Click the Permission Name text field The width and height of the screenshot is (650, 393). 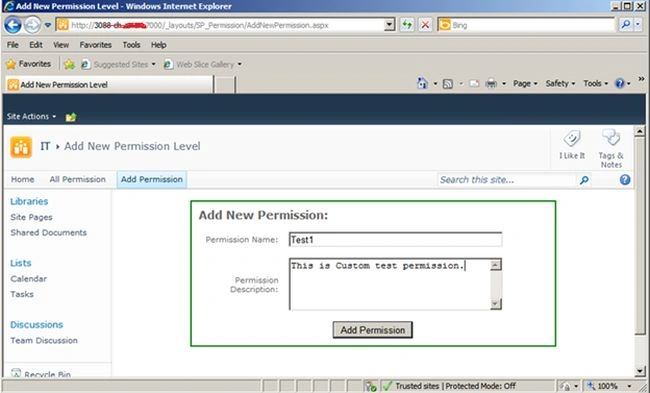click(395, 240)
